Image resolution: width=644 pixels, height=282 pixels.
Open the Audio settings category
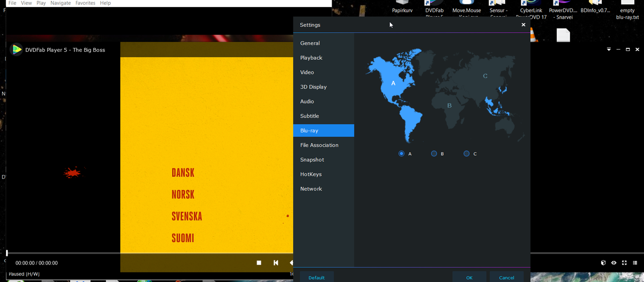[x=324, y=102]
